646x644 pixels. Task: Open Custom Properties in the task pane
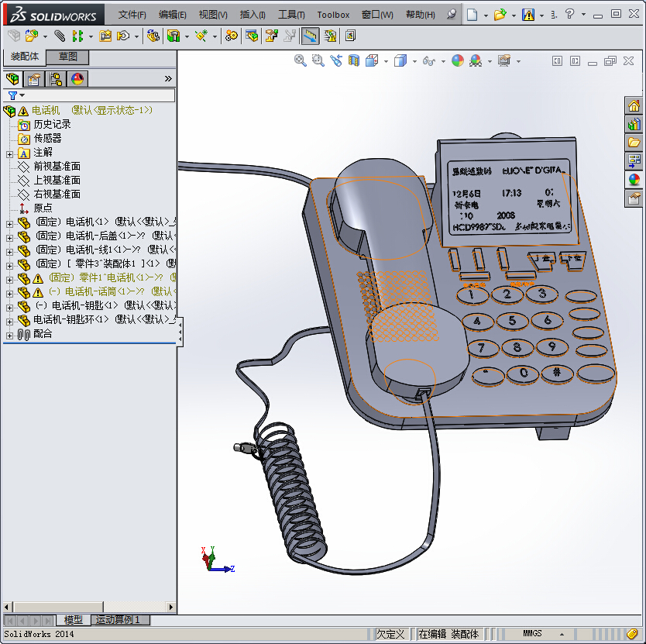pyautogui.click(x=634, y=198)
